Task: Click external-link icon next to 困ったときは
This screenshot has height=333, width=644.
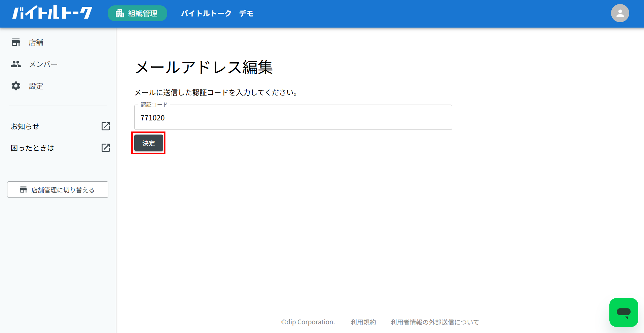Action: click(106, 148)
